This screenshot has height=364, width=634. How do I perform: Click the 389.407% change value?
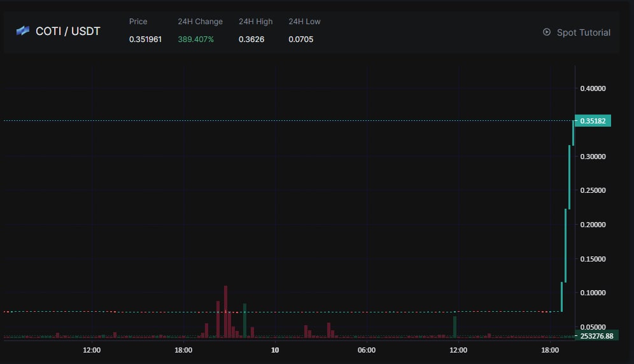195,39
